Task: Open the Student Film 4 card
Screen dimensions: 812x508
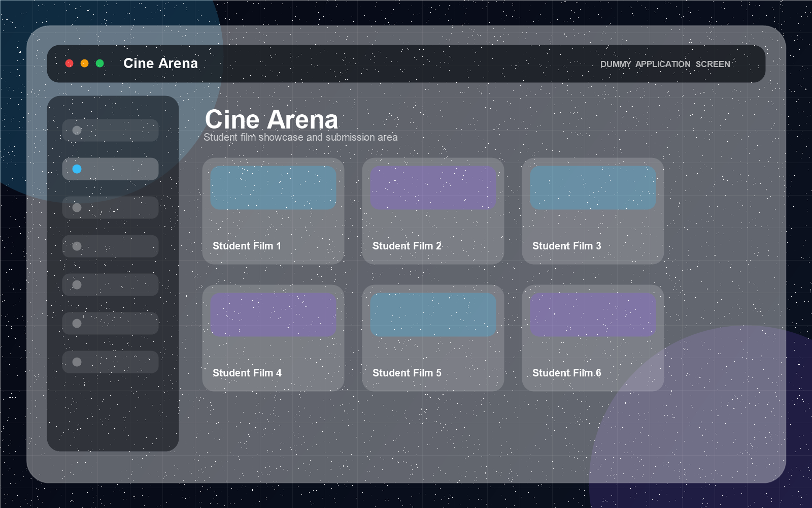Action: point(273,338)
